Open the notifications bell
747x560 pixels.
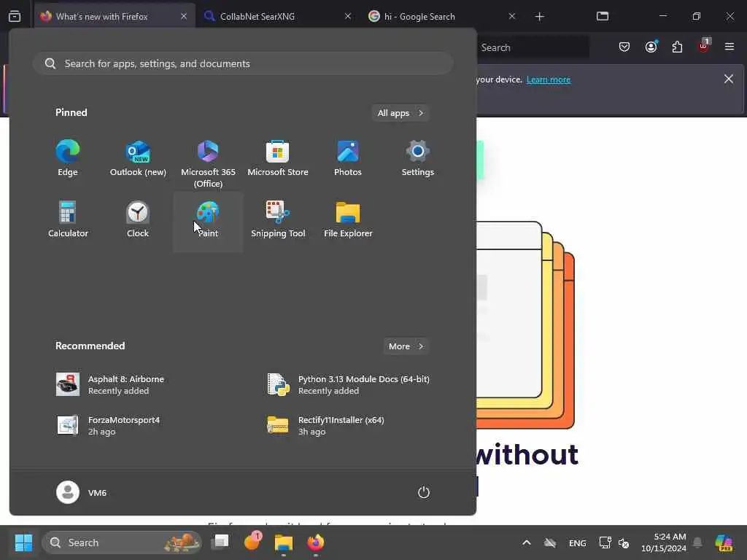(697, 542)
